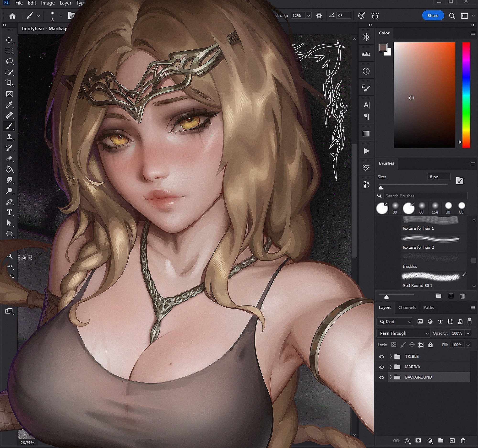The image size is (478, 448).
Task: Toggle lock position
Action: pos(412,345)
